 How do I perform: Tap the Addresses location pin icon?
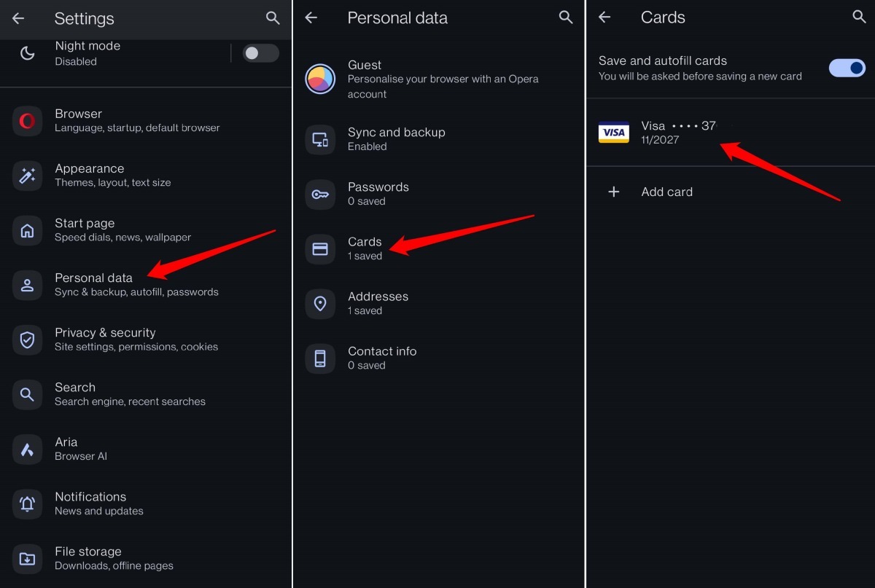point(320,303)
